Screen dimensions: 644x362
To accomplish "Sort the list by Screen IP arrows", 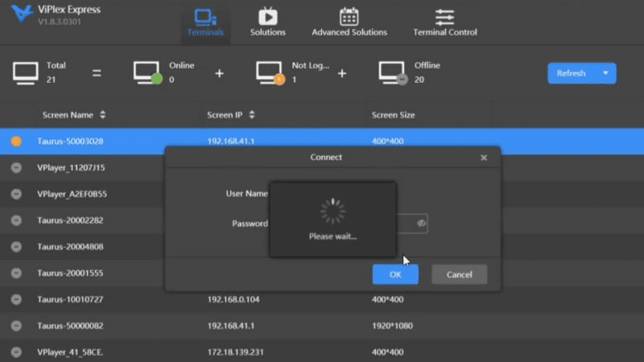I will (x=252, y=115).
